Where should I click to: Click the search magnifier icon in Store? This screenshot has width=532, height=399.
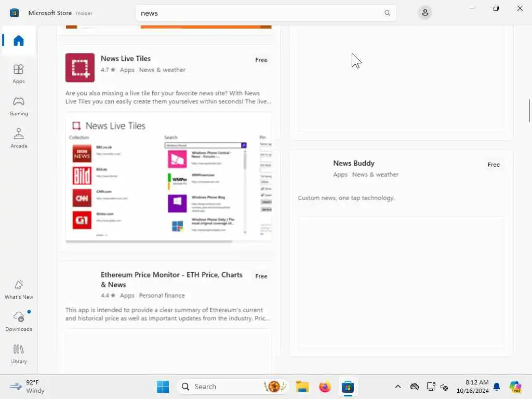click(387, 13)
